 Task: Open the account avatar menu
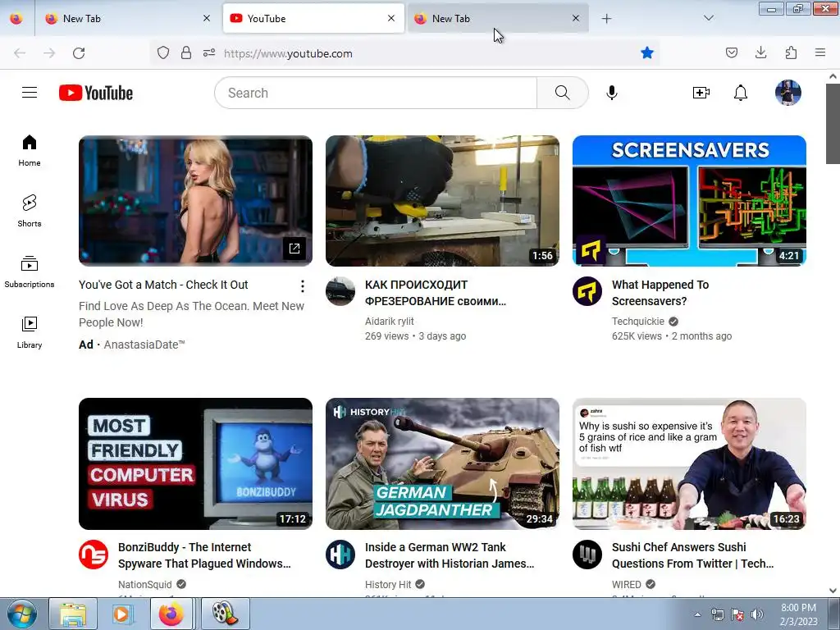(x=788, y=93)
